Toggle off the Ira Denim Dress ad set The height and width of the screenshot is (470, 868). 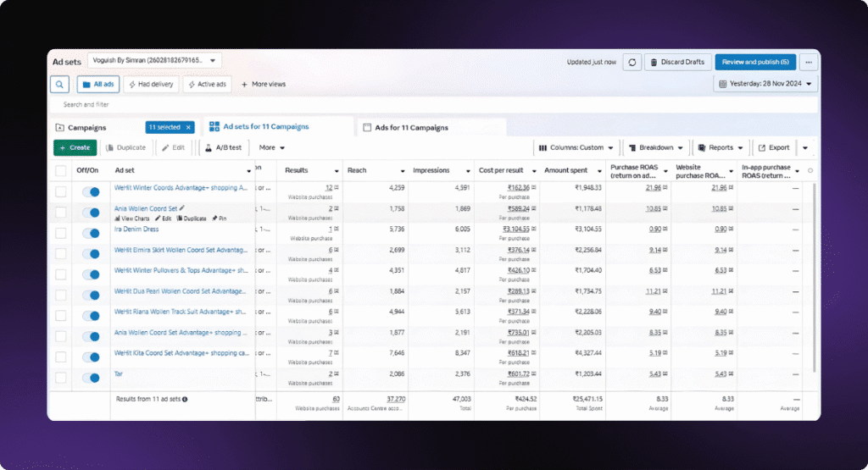(x=89, y=230)
